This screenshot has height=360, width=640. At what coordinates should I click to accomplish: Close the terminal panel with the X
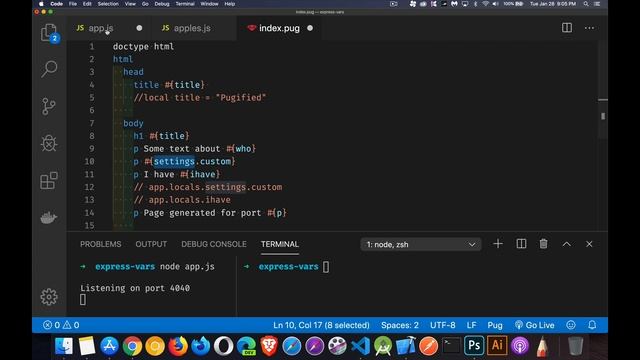pos(589,244)
